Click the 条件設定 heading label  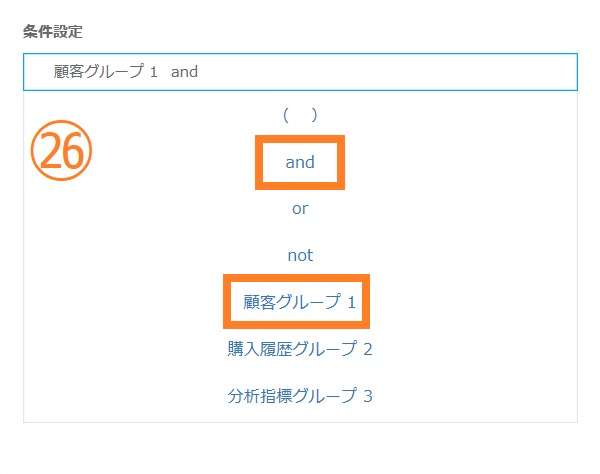tap(53, 31)
